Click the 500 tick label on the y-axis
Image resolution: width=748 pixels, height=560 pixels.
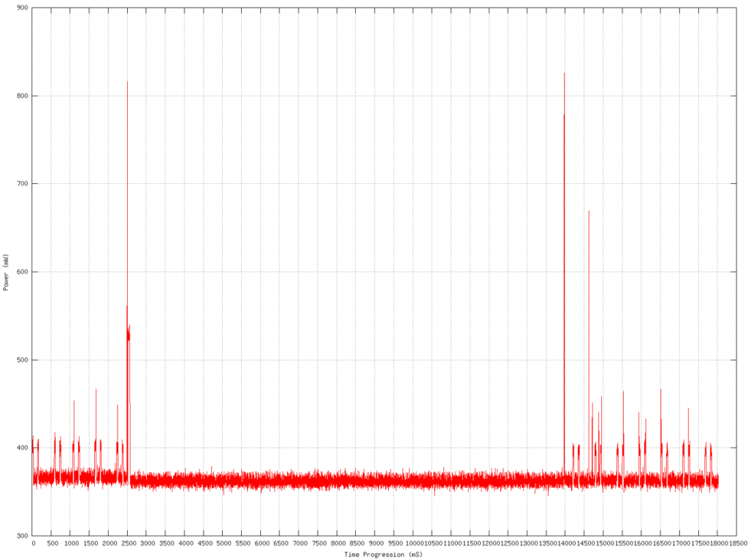[x=22, y=360]
